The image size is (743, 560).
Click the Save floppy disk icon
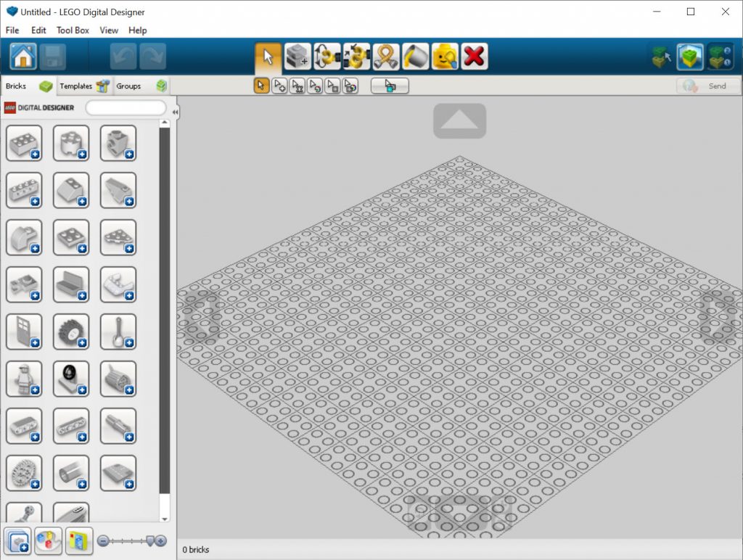[52, 57]
